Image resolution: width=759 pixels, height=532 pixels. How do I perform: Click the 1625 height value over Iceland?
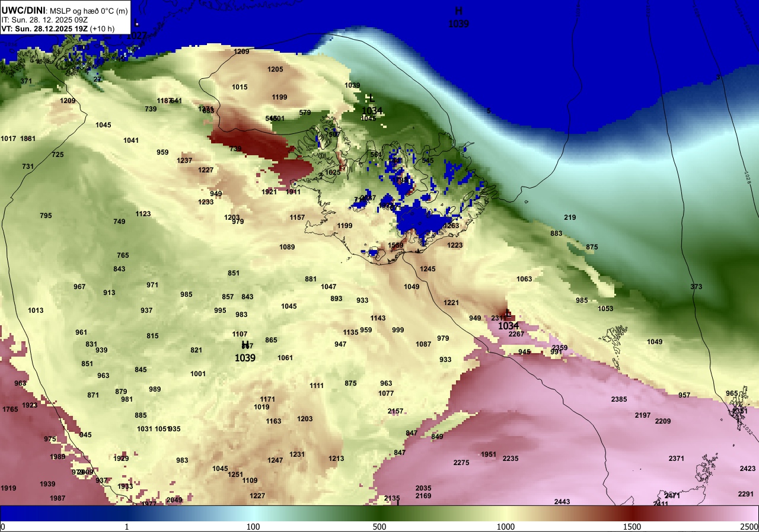[333, 172]
